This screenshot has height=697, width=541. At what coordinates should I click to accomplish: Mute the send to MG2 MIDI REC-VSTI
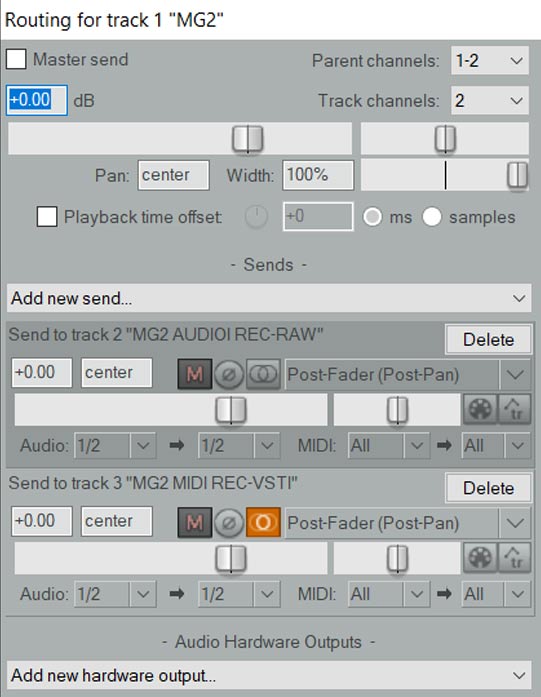click(x=194, y=523)
